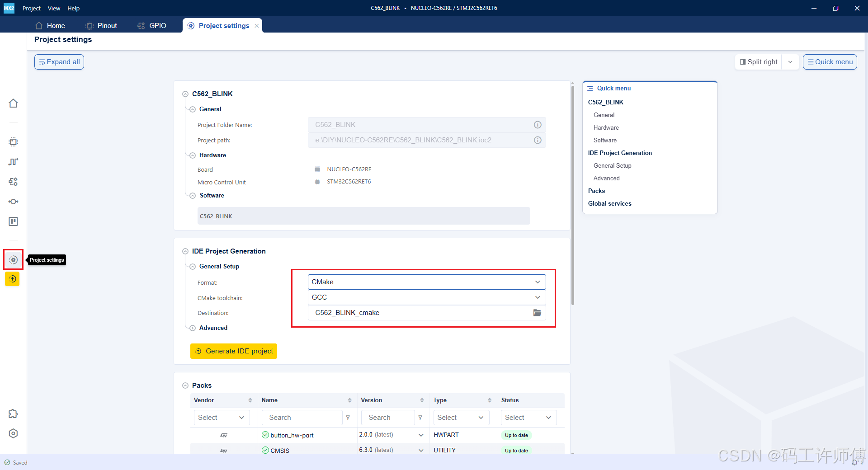Collapse IDE Project Generation section
This screenshot has height=470, width=868.
[x=185, y=251]
